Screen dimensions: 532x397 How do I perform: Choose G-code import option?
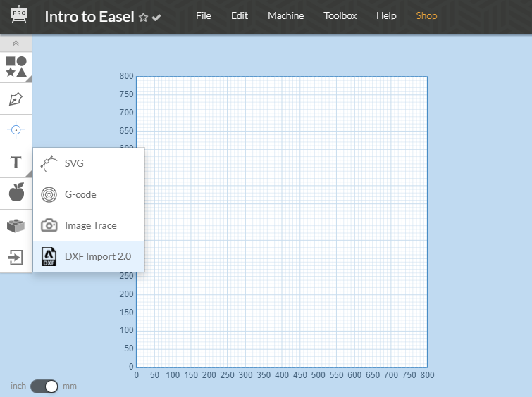coord(89,194)
